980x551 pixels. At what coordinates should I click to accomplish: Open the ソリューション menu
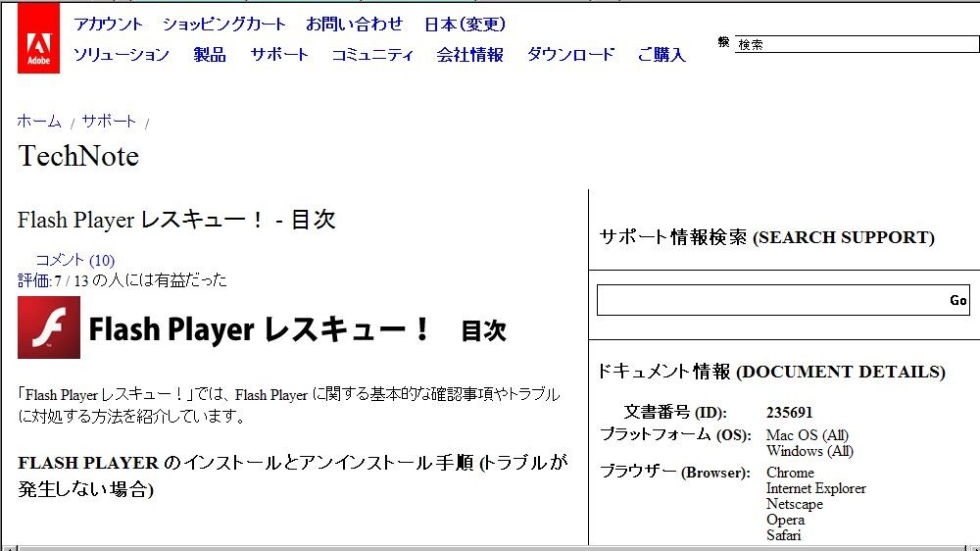(x=122, y=54)
